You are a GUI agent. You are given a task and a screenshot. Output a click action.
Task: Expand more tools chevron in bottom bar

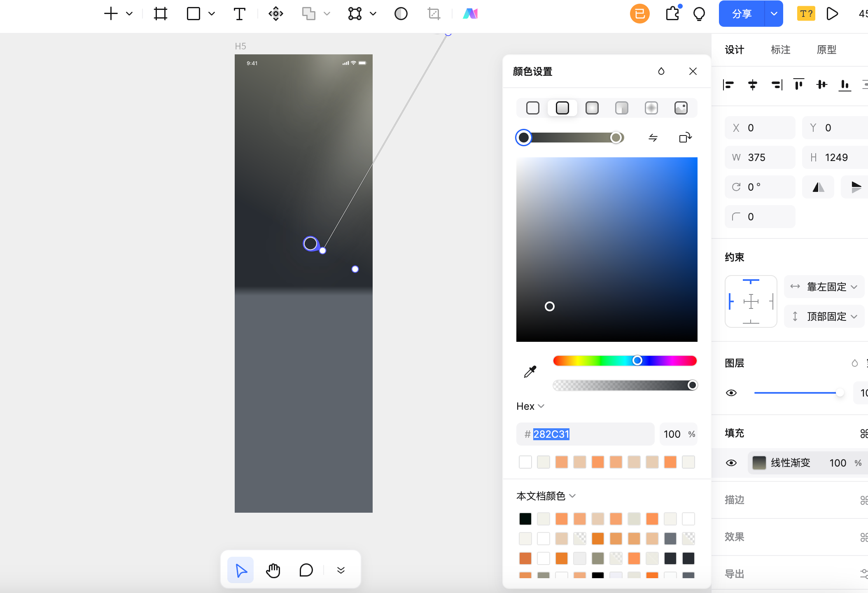click(341, 570)
